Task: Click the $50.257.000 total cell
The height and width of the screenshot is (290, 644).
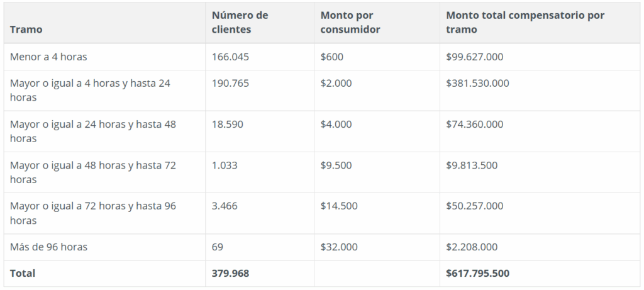Action: pos(475,206)
